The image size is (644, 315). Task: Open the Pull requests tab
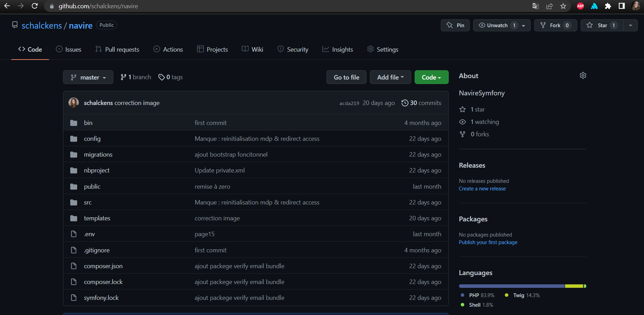click(x=117, y=49)
